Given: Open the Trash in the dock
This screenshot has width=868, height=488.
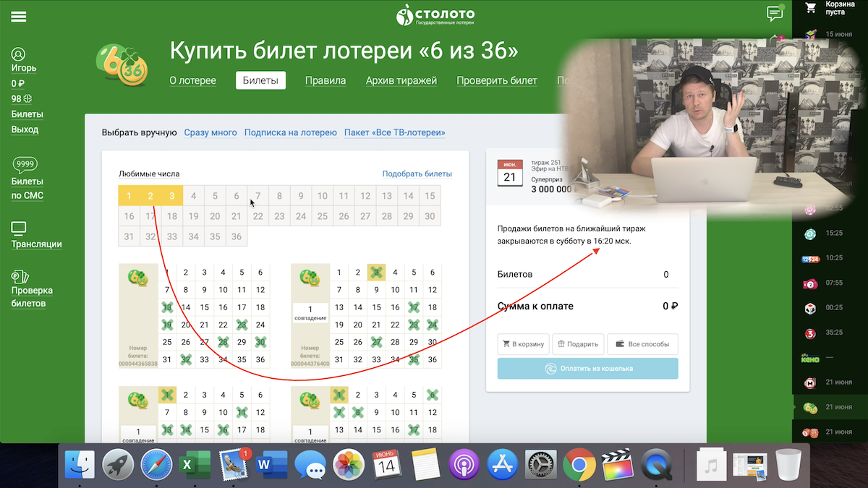Looking at the screenshot, I should (788, 463).
